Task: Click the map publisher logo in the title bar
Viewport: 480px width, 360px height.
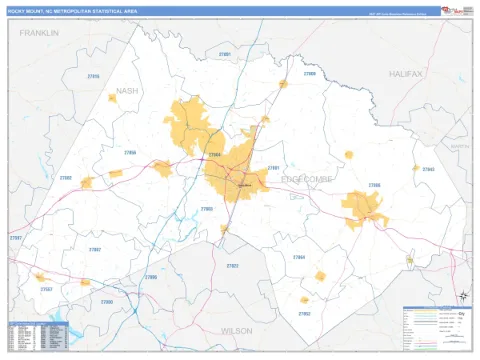Action: [457, 11]
